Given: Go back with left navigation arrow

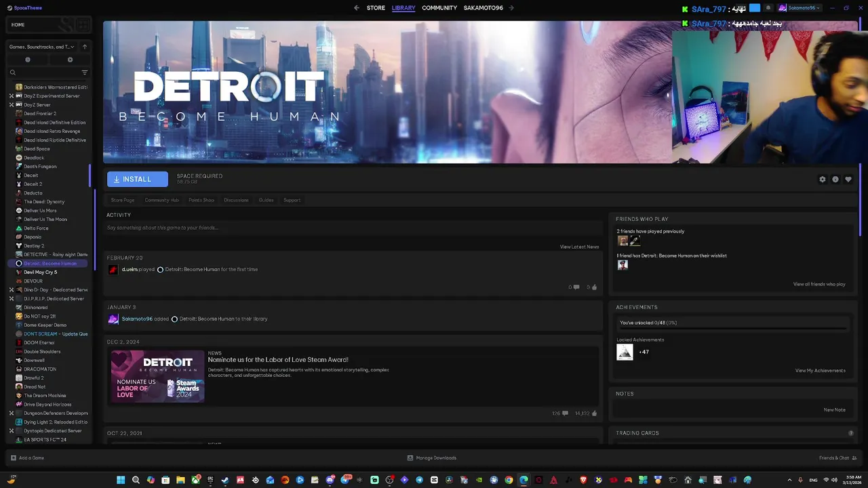Looking at the screenshot, I should click(x=357, y=8).
